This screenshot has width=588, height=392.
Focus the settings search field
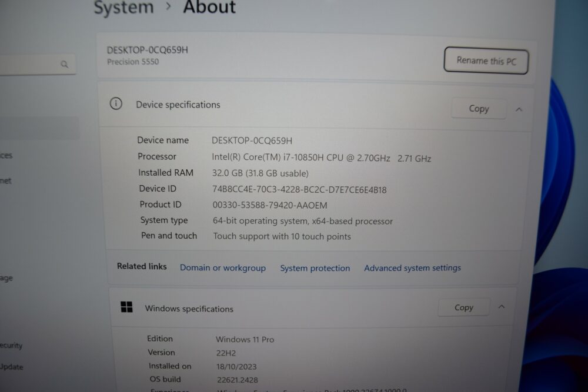point(38,65)
